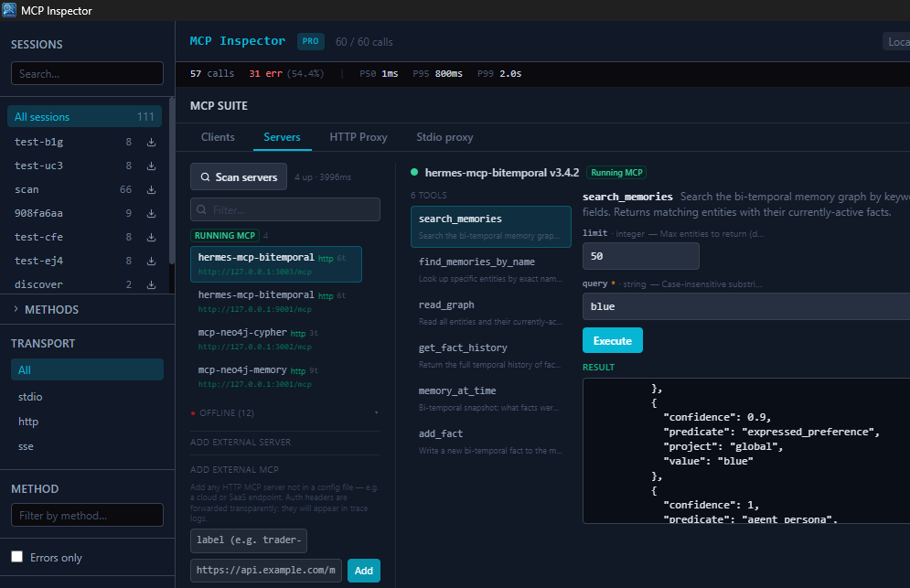Download the test-uc3 session
Screen dimensions: 910x588
(151, 166)
